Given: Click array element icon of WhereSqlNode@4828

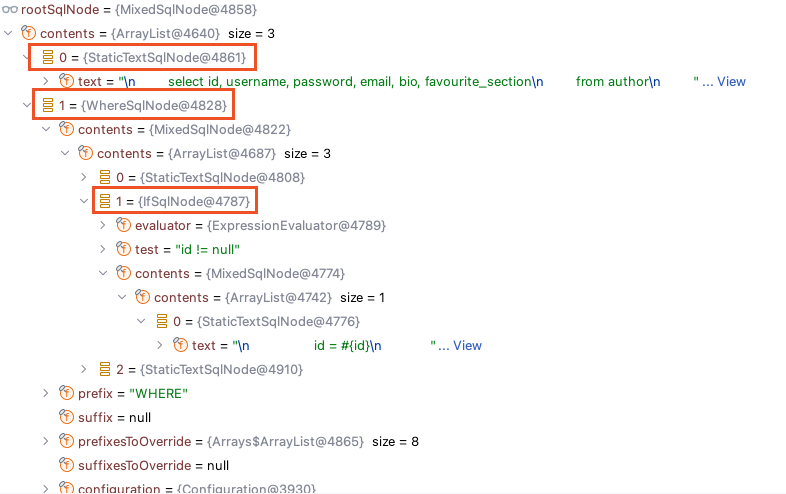Looking at the screenshot, I should pyautogui.click(x=48, y=105).
